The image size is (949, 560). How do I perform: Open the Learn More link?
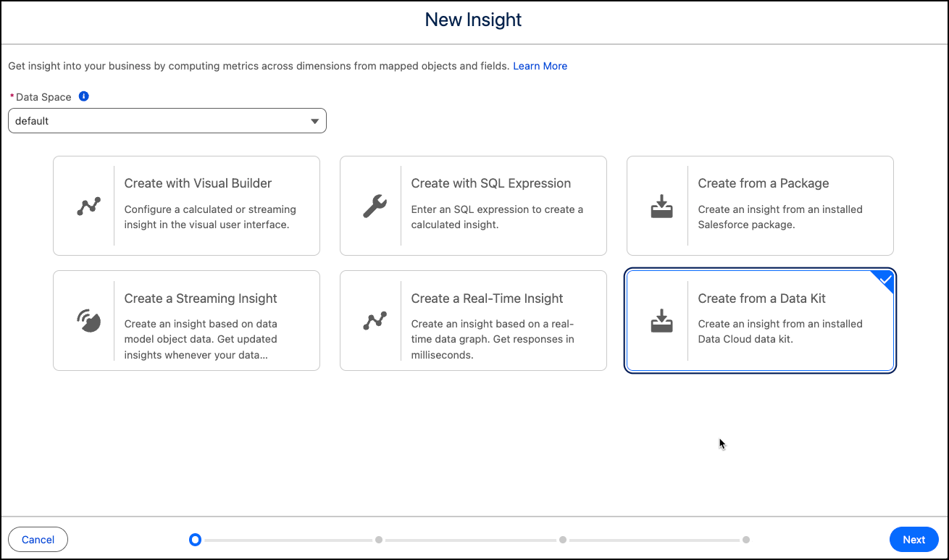(540, 66)
